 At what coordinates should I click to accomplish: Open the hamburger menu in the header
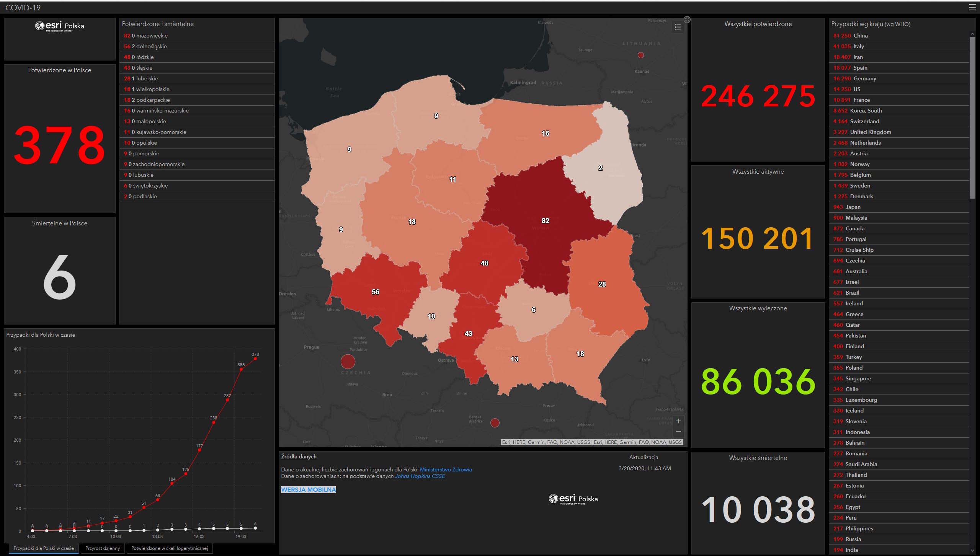[972, 7]
